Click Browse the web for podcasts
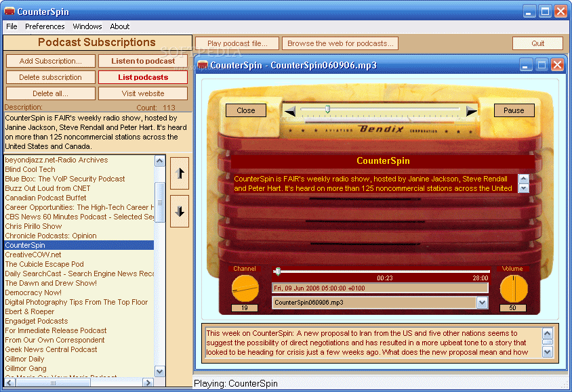This screenshot has height=392, width=572. pyautogui.click(x=340, y=43)
